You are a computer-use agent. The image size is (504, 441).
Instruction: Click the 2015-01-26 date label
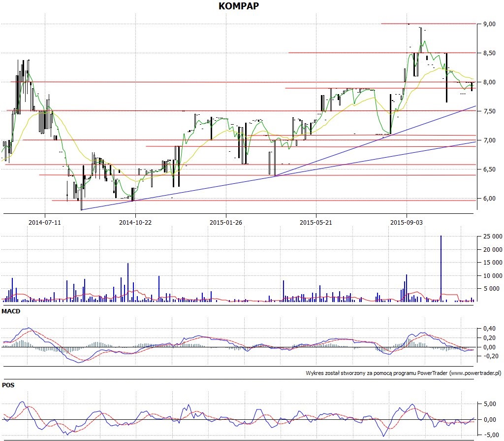(x=225, y=222)
